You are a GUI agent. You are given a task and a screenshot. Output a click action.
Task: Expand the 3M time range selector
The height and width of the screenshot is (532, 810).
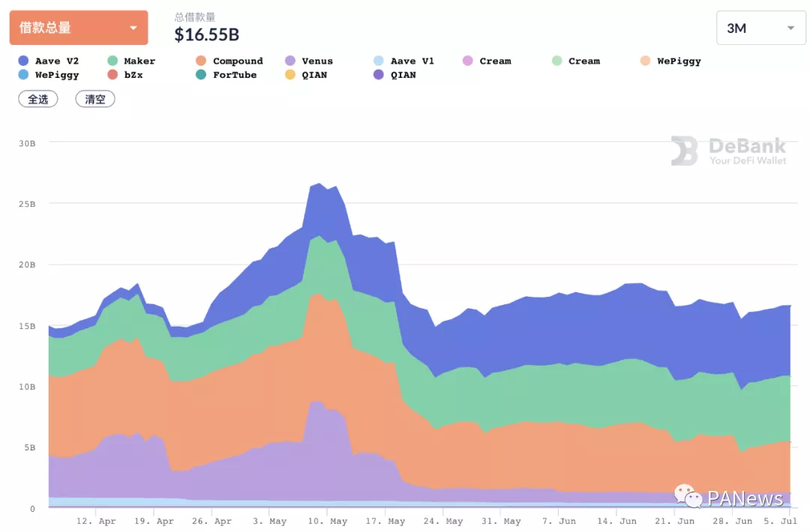760,28
